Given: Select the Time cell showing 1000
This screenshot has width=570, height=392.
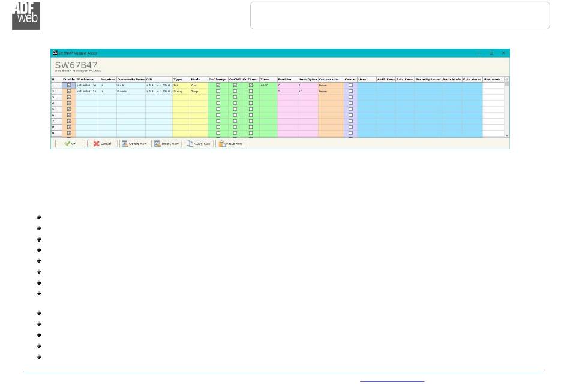Looking at the screenshot, I should (268, 85).
